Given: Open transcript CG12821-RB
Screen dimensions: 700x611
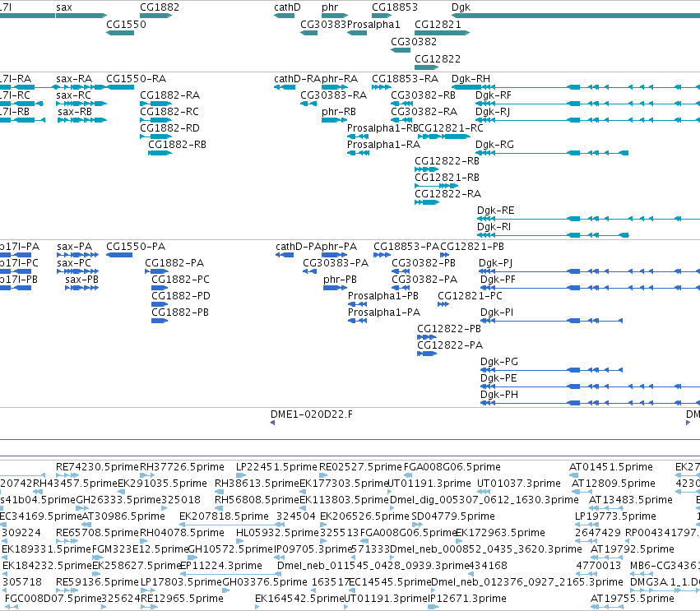Looking at the screenshot, I should click(447, 178).
